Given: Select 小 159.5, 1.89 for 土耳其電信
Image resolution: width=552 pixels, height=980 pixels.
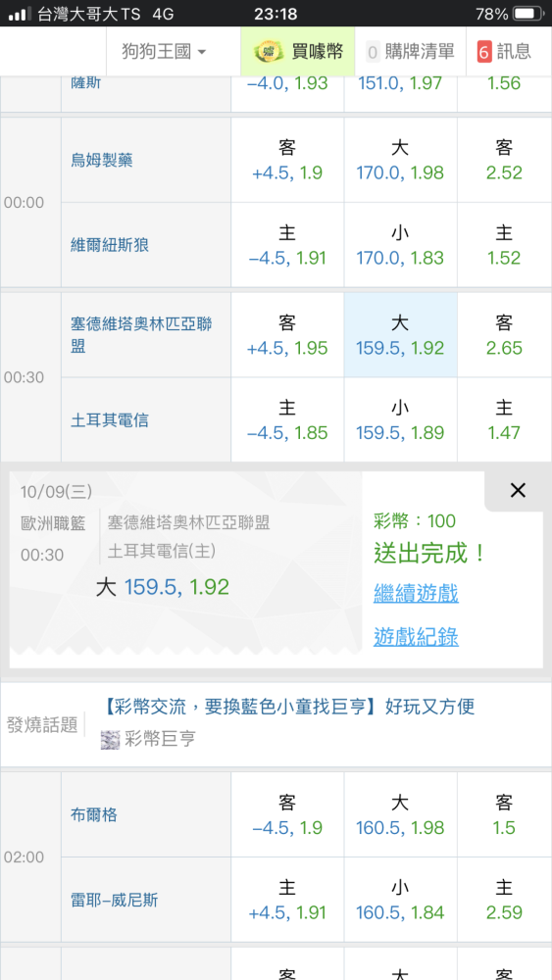Looking at the screenshot, I should tap(400, 420).
